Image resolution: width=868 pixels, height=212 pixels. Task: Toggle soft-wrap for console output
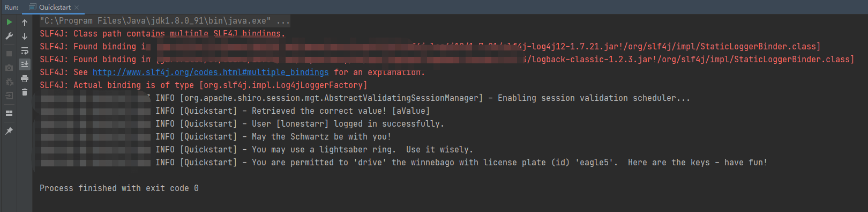tap(25, 50)
